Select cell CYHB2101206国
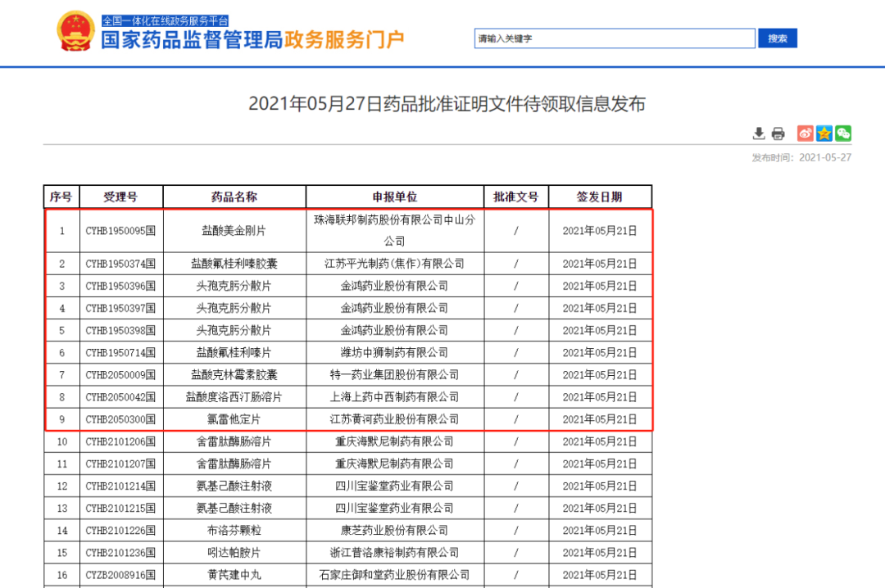 click(x=120, y=441)
